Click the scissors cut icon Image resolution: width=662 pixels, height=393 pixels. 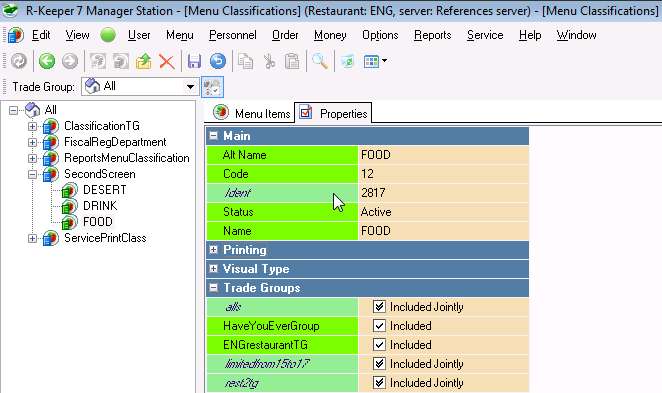click(269, 62)
